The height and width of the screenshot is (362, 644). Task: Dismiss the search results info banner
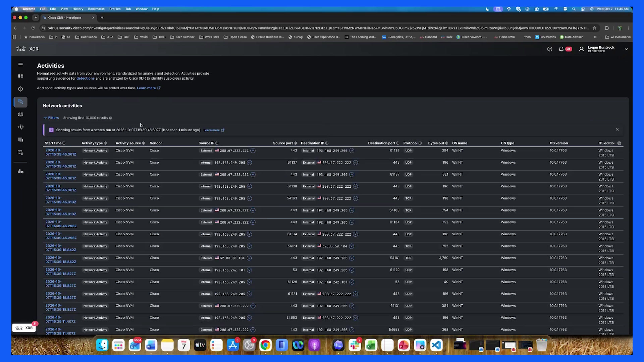point(617,129)
